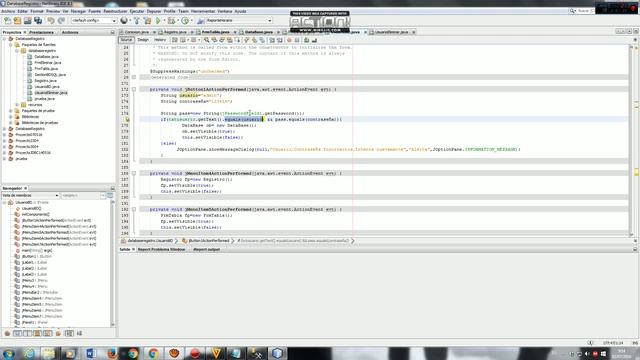Click the Redo toolbar icon
640x360 pixels.
click(61, 20)
